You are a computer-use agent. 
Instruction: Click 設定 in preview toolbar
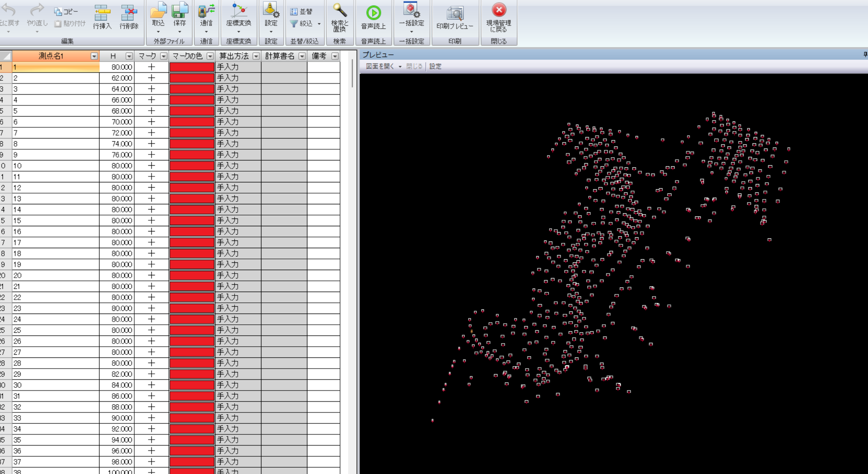tap(435, 66)
